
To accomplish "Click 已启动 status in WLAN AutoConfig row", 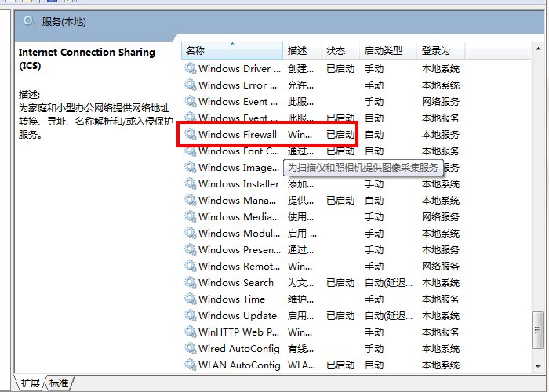I will point(340,365).
